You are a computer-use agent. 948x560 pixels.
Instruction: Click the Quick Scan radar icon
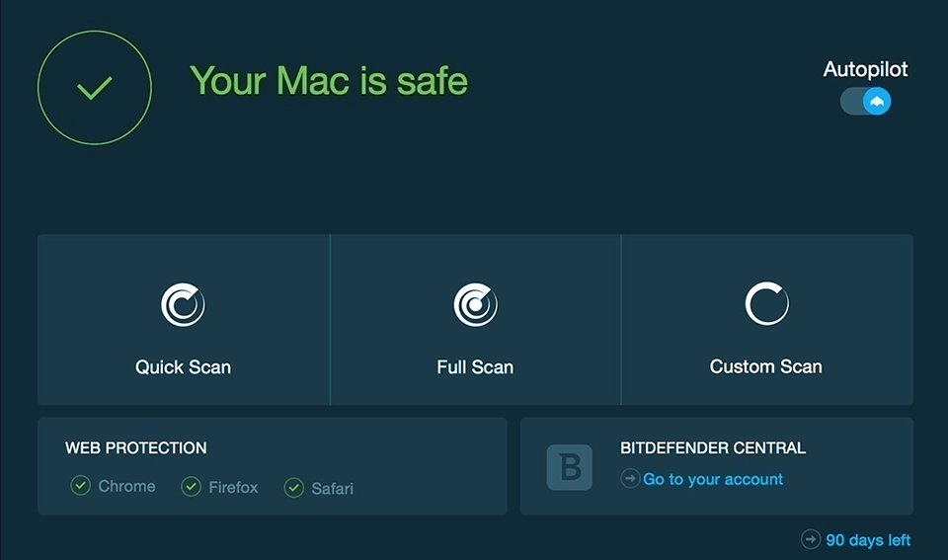click(183, 304)
